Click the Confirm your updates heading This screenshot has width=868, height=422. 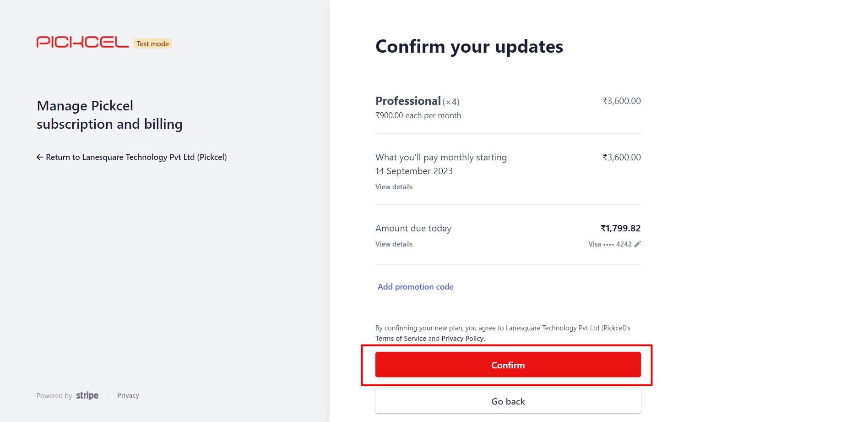[469, 47]
